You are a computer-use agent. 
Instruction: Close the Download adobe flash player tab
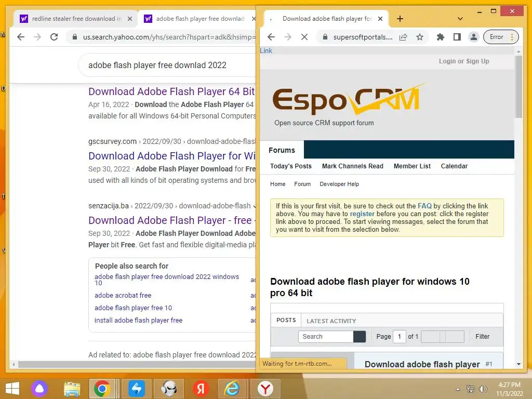[380, 19]
